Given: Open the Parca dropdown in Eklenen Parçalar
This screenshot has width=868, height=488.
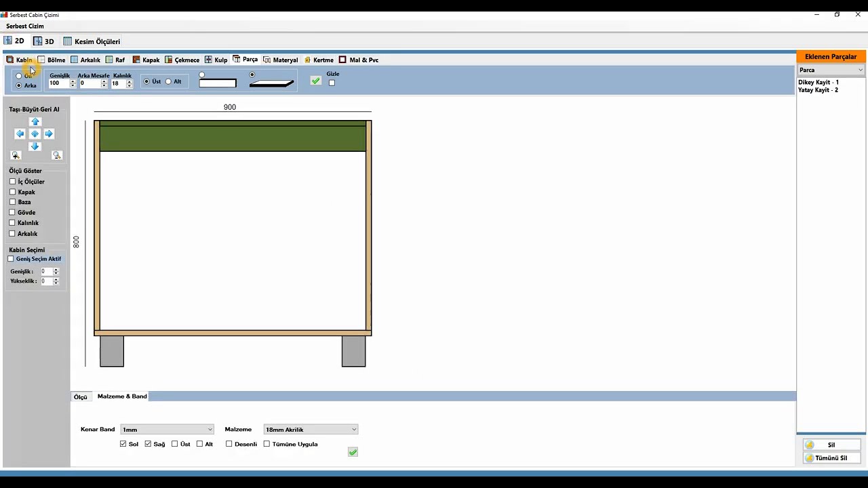Looking at the screenshot, I should coord(831,70).
